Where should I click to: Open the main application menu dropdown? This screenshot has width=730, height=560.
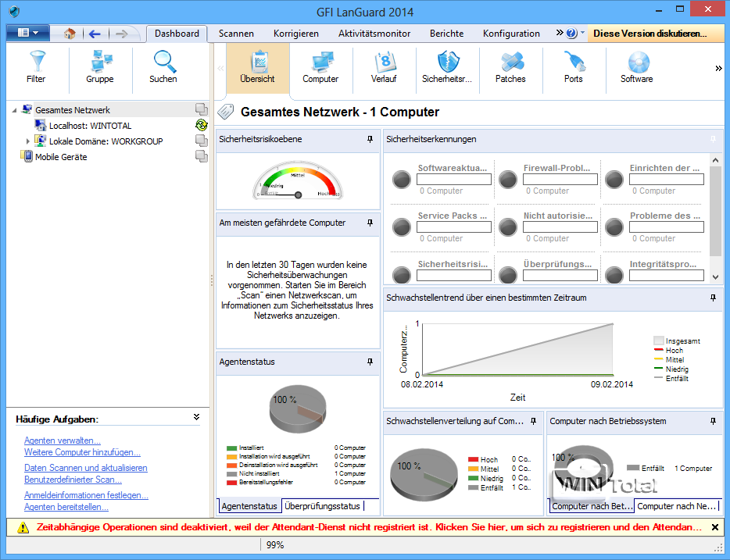point(28,33)
